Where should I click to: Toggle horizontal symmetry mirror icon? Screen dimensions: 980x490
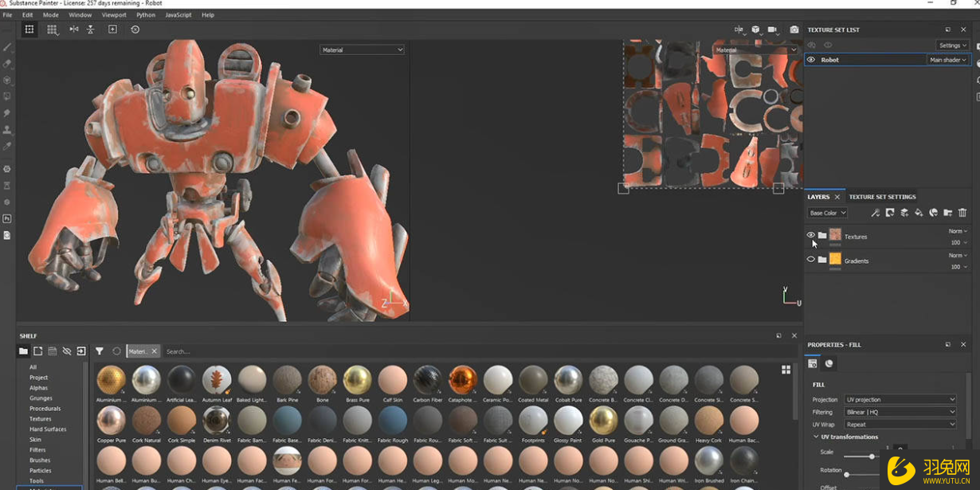pos(74,29)
